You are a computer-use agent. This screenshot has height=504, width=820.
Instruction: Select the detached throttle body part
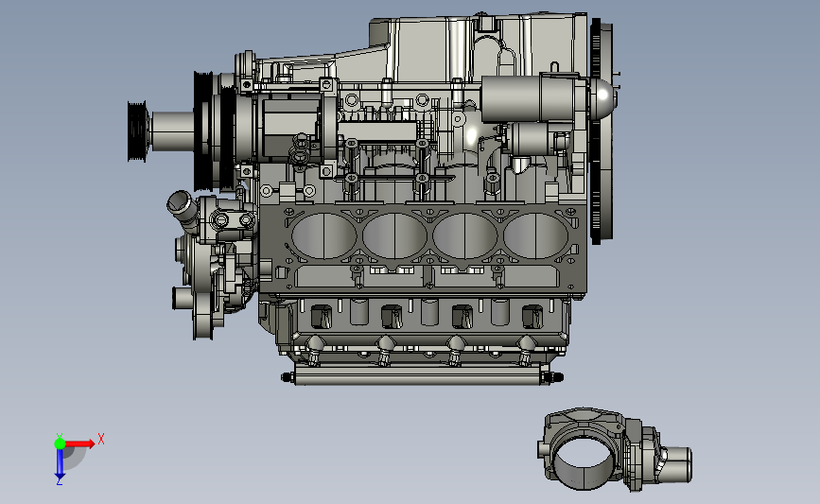tap(615, 449)
